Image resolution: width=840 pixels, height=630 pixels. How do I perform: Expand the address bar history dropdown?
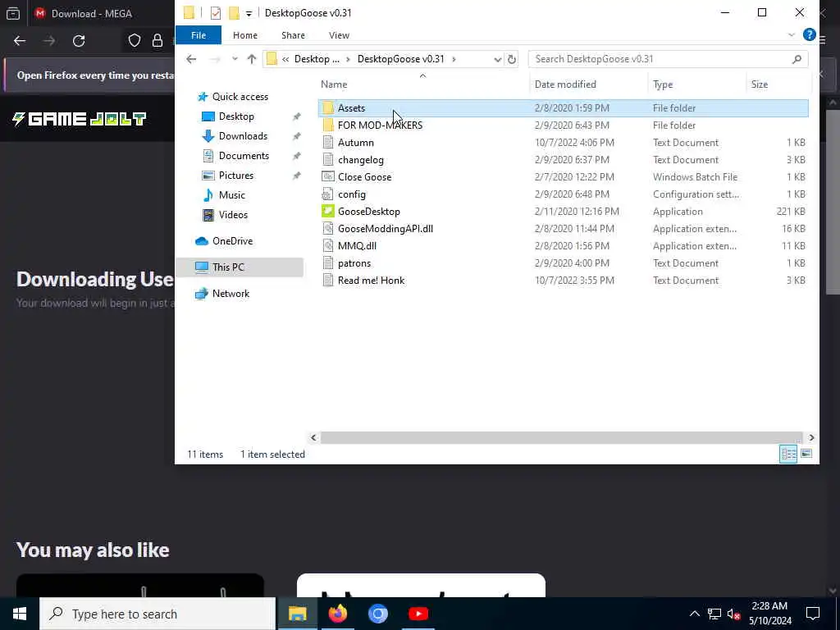(x=497, y=59)
